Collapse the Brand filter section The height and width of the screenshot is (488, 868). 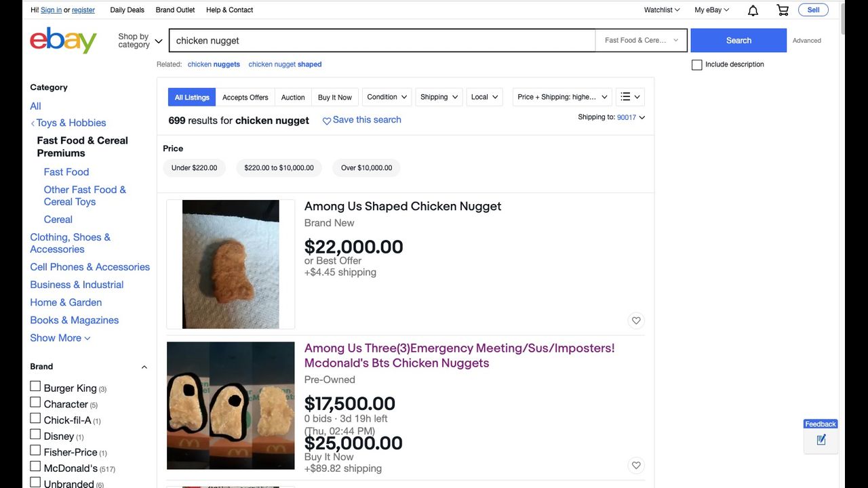(x=144, y=367)
